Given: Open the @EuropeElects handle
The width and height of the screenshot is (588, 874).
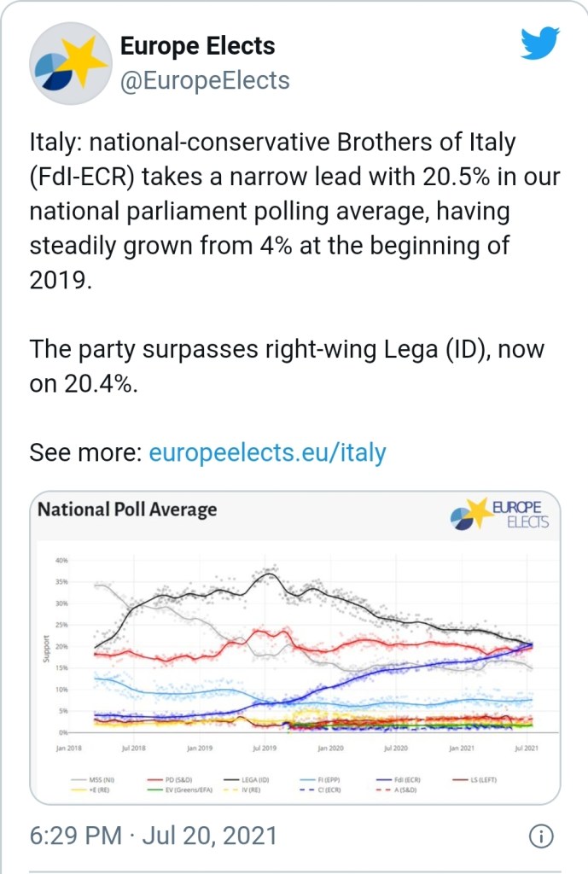Looking at the screenshot, I should [x=205, y=80].
